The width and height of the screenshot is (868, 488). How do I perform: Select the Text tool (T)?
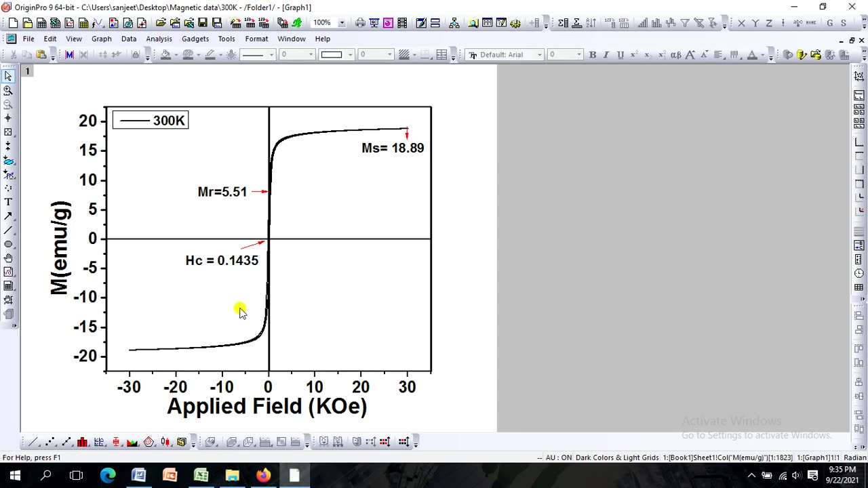click(x=8, y=202)
